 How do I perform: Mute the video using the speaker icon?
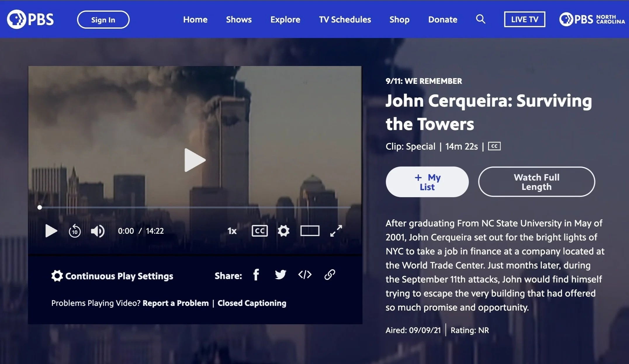(98, 231)
